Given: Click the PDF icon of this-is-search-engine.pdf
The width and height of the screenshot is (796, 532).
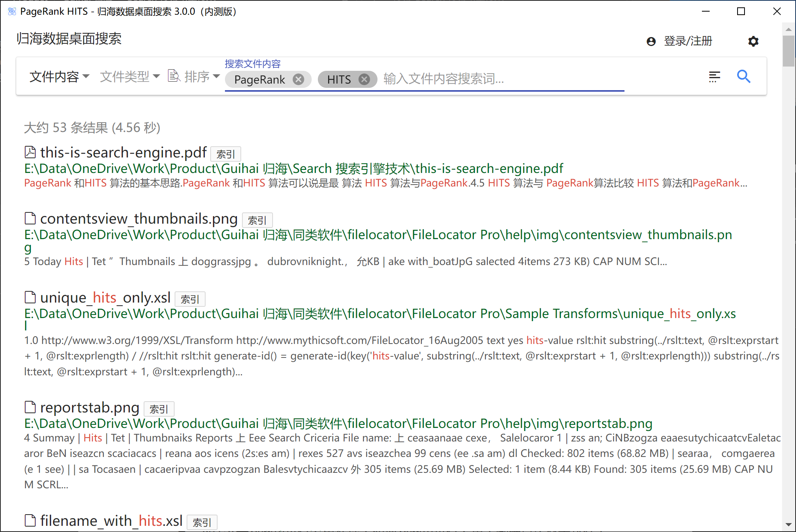Looking at the screenshot, I should [x=30, y=152].
